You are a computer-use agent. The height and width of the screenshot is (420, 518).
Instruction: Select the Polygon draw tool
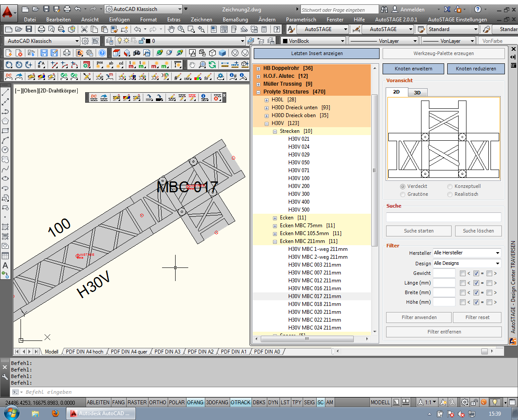6,121
